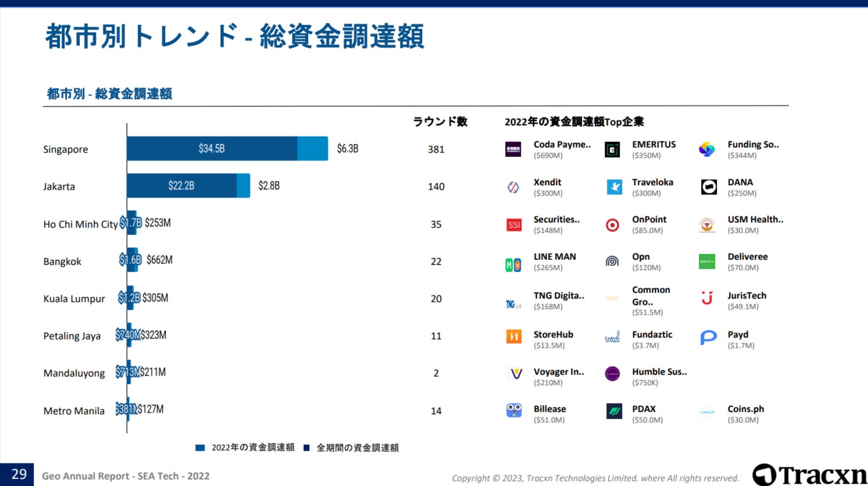Select the Jakarta $22.2B bar

coord(182,185)
